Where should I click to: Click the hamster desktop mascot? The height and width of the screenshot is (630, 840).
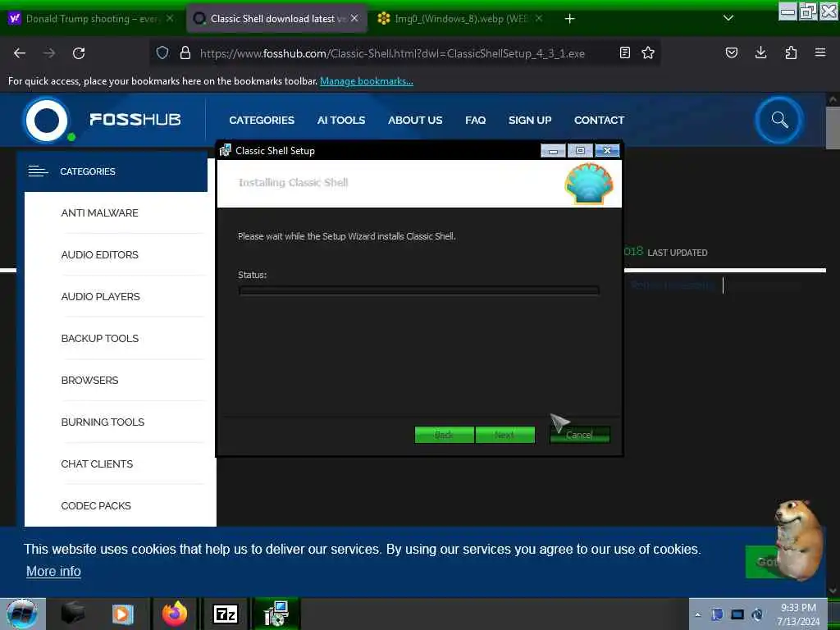pos(798,539)
